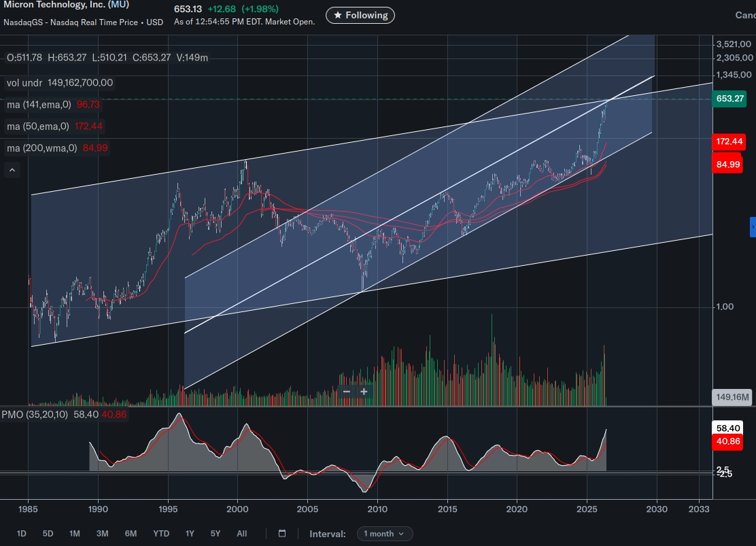Click the MU ticker symbol in title
Viewport: 756px width, 546px height.
[x=118, y=5]
